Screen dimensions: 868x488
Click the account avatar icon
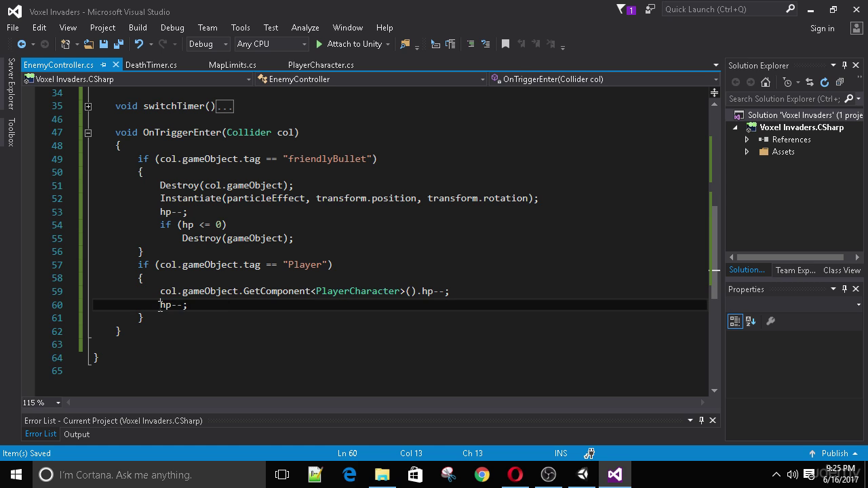click(x=856, y=28)
